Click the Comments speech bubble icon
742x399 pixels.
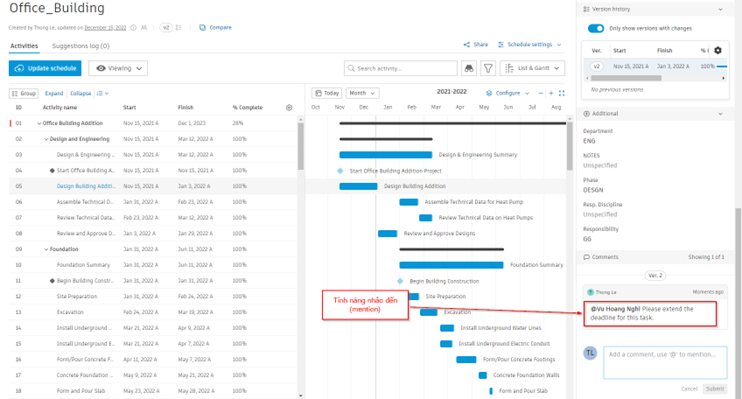(x=587, y=257)
